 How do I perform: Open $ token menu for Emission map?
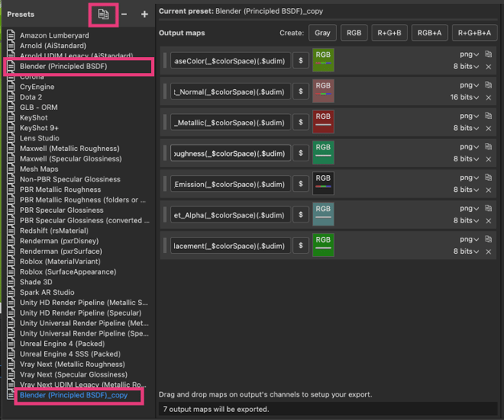[300, 184]
